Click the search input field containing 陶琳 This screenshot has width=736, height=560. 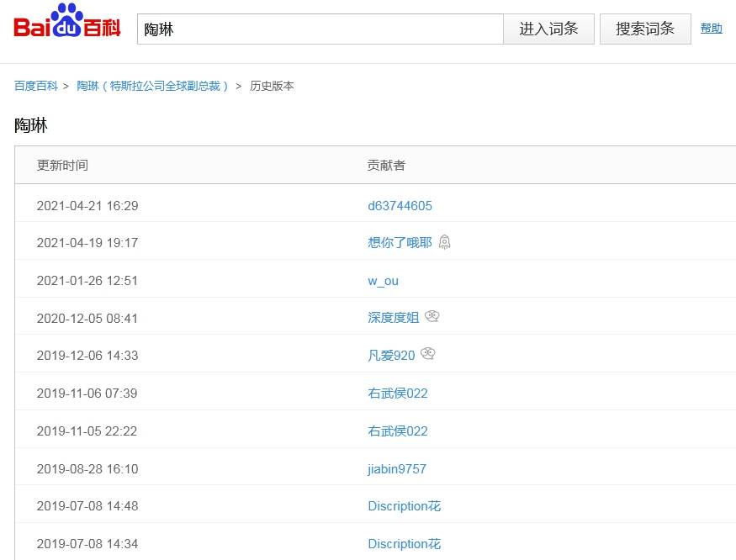point(320,29)
